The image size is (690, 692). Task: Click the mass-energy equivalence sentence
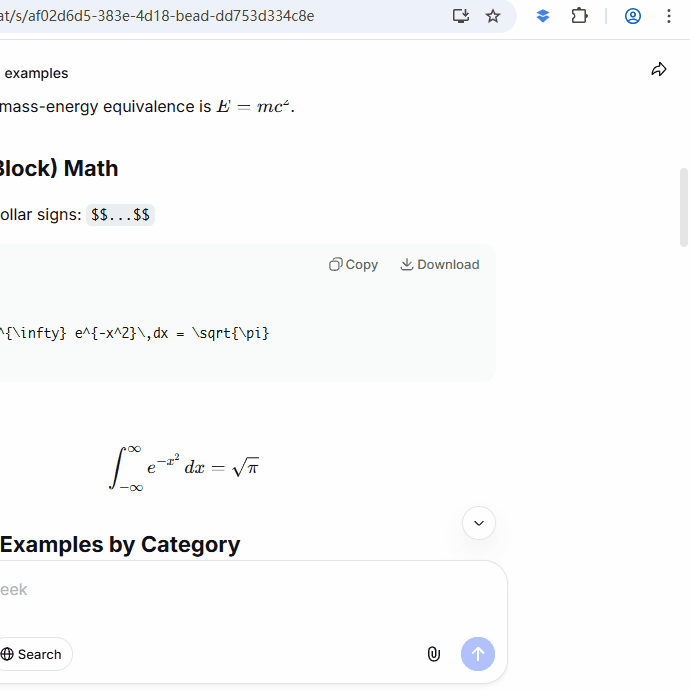coord(147,107)
